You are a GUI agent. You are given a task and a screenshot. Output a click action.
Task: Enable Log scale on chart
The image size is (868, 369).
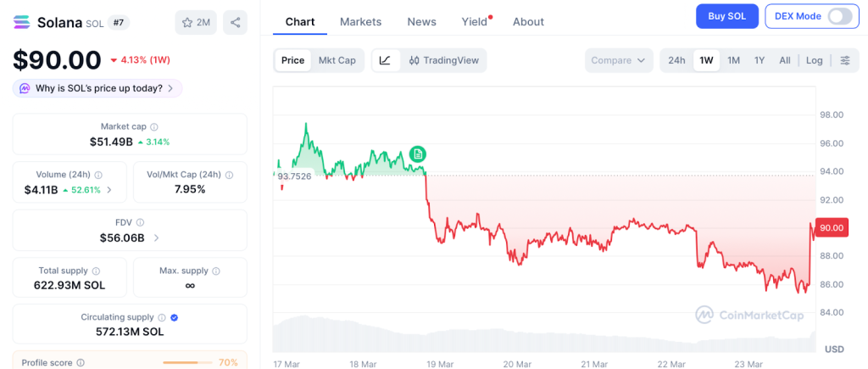point(814,60)
